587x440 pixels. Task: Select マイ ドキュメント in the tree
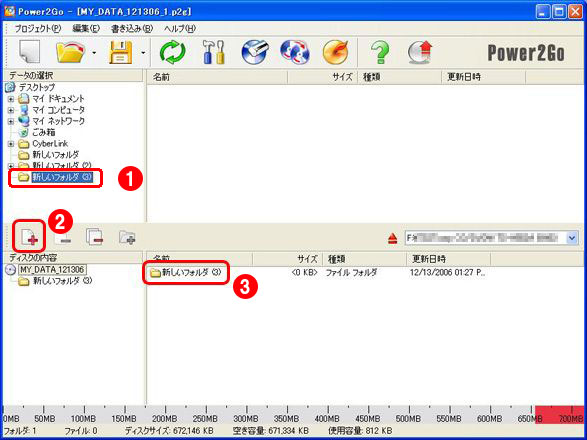click(x=58, y=99)
